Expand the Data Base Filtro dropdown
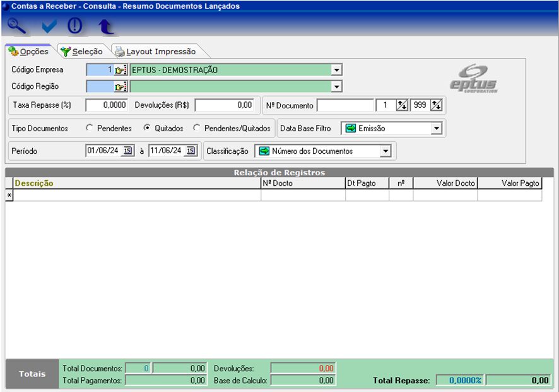559x392 pixels. (x=436, y=129)
